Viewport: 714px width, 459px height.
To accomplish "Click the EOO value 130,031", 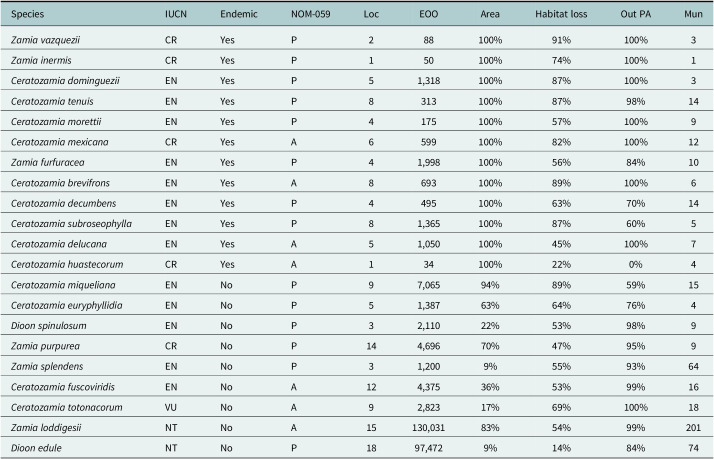I will [x=428, y=428].
